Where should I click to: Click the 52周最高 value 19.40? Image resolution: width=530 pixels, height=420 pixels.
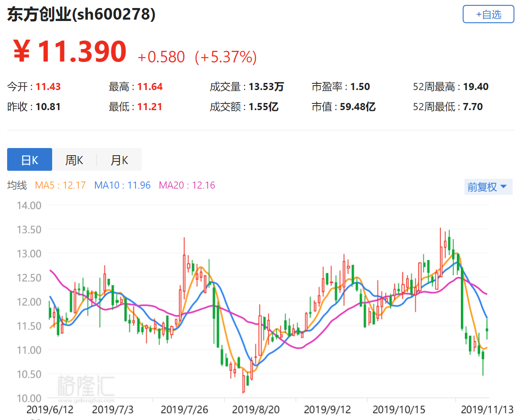[x=476, y=86]
